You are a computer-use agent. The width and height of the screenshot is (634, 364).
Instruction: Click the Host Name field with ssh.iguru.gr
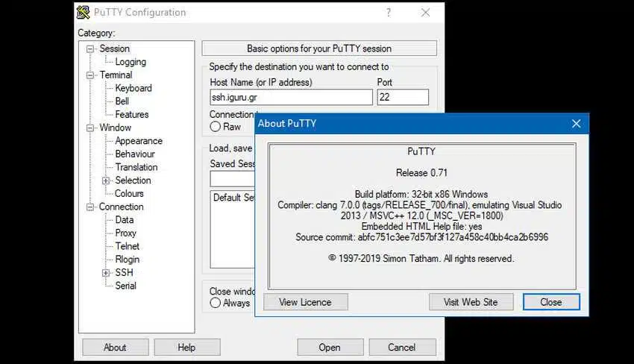[x=291, y=98]
